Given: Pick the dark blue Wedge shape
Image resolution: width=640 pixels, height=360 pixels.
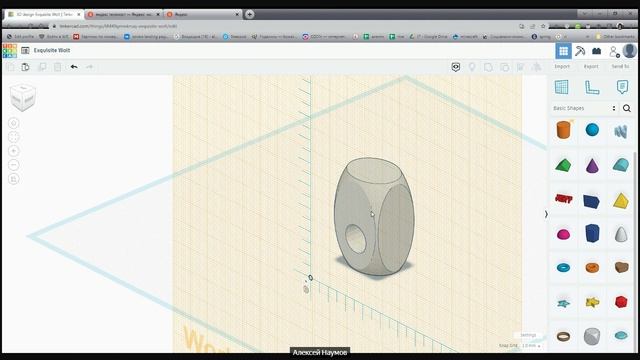Looking at the screenshot, I should 592,201.
